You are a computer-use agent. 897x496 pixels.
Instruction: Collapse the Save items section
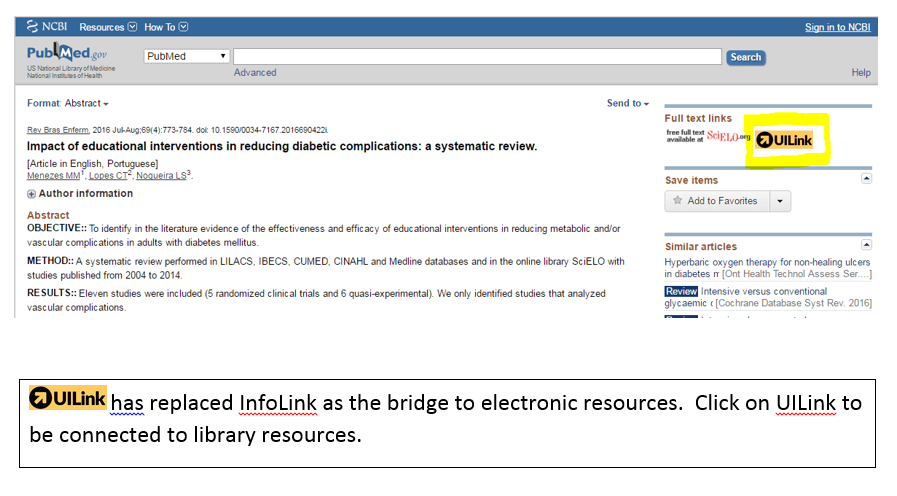coord(866,178)
